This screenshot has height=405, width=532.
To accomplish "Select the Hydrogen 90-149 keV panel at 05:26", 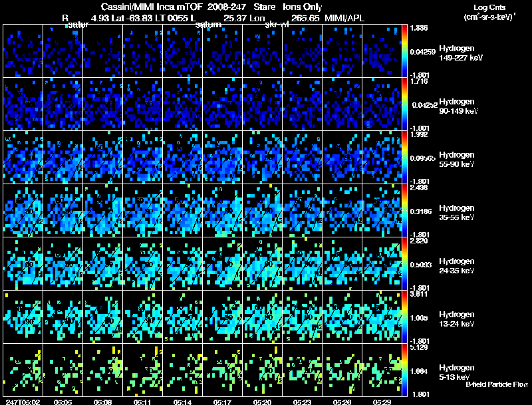I will pos(342,104).
